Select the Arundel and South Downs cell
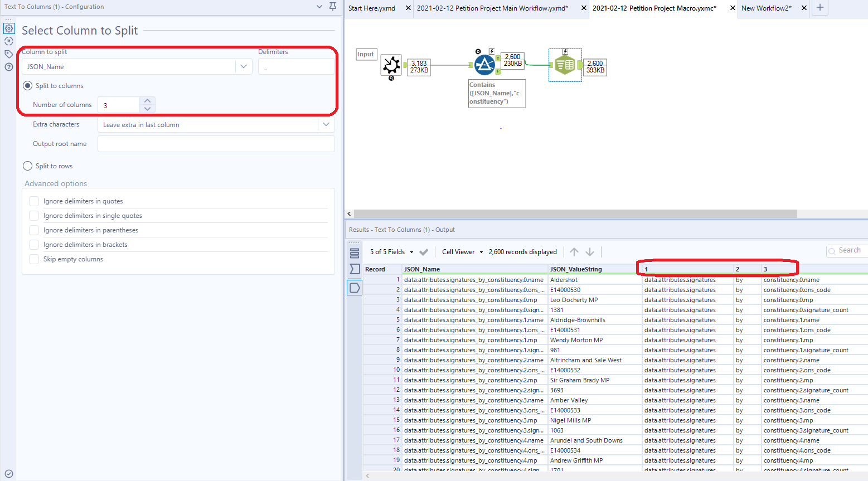Image resolution: width=868 pixels, height=481 pixels. point(595,440)
